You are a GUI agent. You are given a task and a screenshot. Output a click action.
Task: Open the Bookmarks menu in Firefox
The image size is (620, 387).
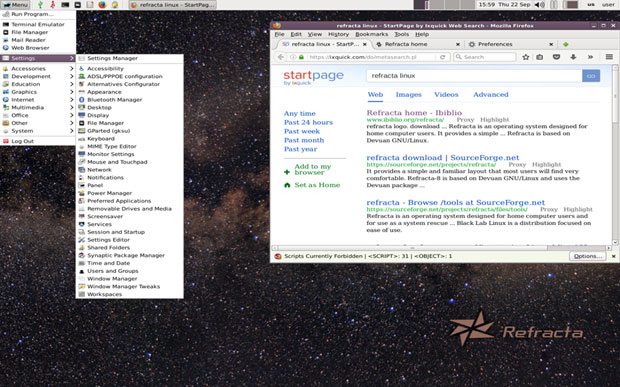(x=371, y=34)
